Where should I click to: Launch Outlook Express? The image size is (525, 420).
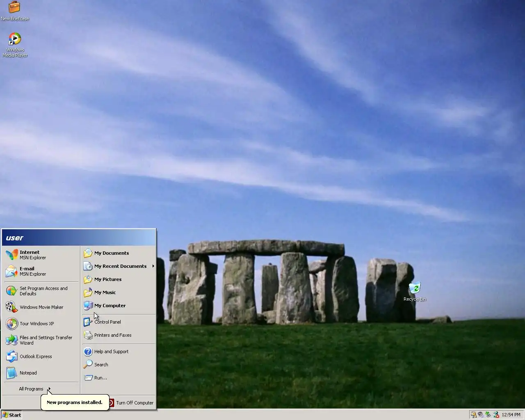pos(41,356)
